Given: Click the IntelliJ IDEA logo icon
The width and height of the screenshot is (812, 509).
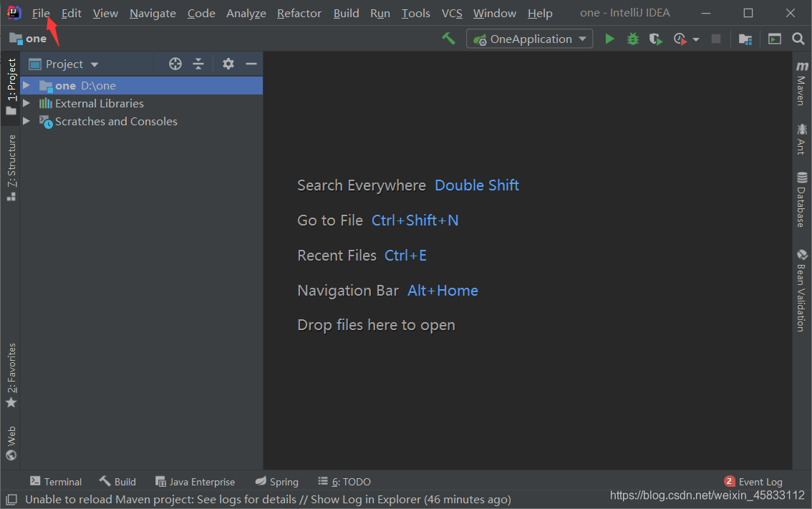Looking at the screenshot, I should (x=14, y=12).
